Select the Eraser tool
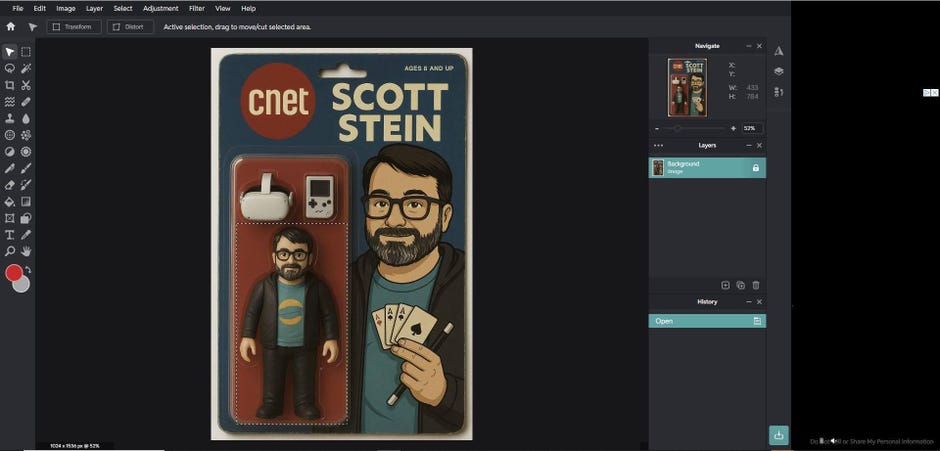Screen dimensions: 940x451 pyautogui.click(x=10, y=185)
